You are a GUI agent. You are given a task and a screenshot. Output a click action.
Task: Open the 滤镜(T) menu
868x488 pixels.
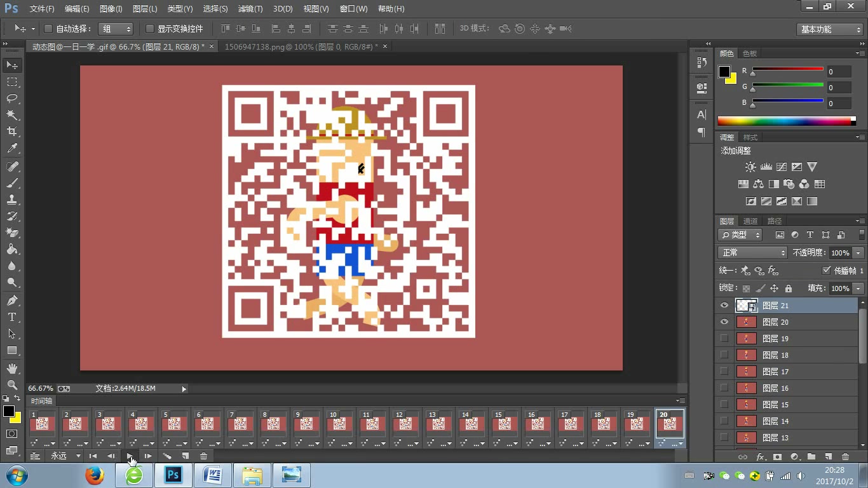point(250,9)
